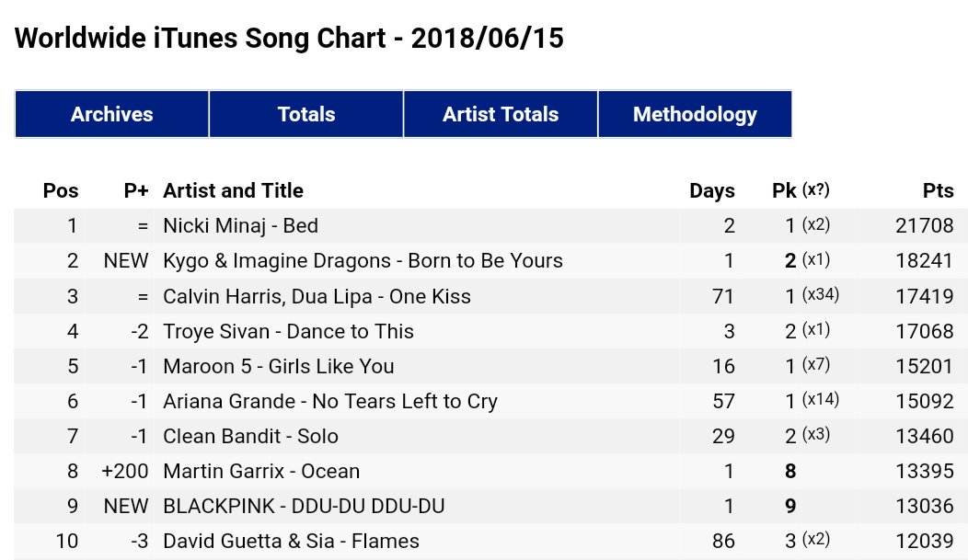Go to the Methodology tab
Viewport: 968px width, 560px height.
pyautogui.click(x=695, y=114)
